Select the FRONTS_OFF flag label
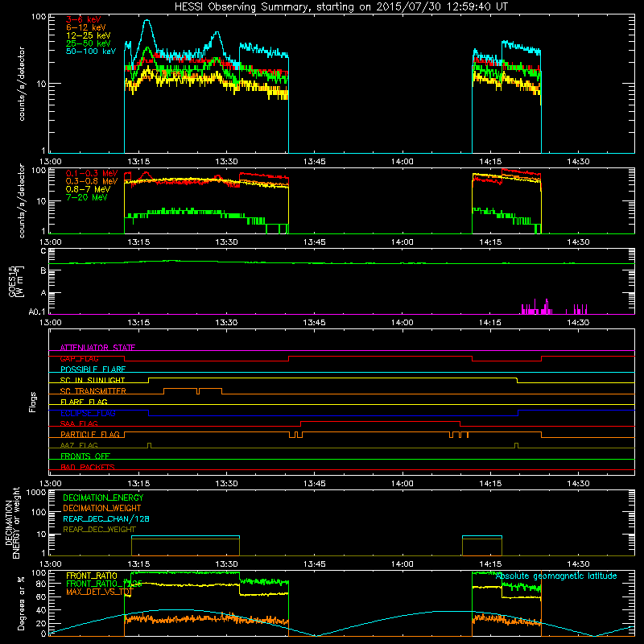This screenshot has width=644, height=644. coord(85,456)
